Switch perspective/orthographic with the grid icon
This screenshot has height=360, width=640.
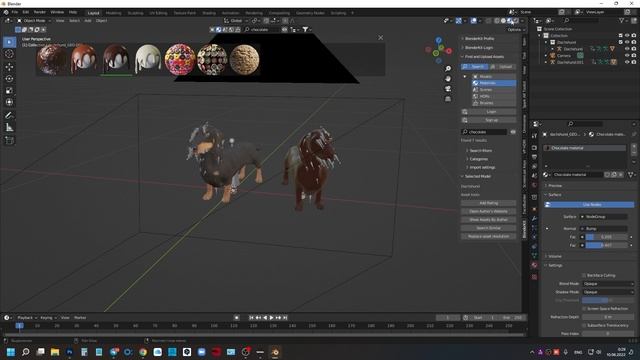coord(448,99)
